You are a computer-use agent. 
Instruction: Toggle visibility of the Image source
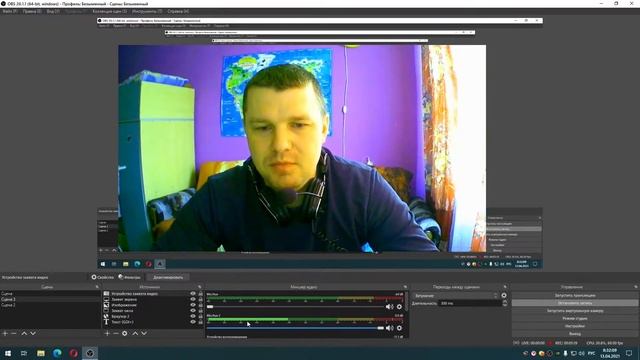pyautogui.click(x=193, y=305)
